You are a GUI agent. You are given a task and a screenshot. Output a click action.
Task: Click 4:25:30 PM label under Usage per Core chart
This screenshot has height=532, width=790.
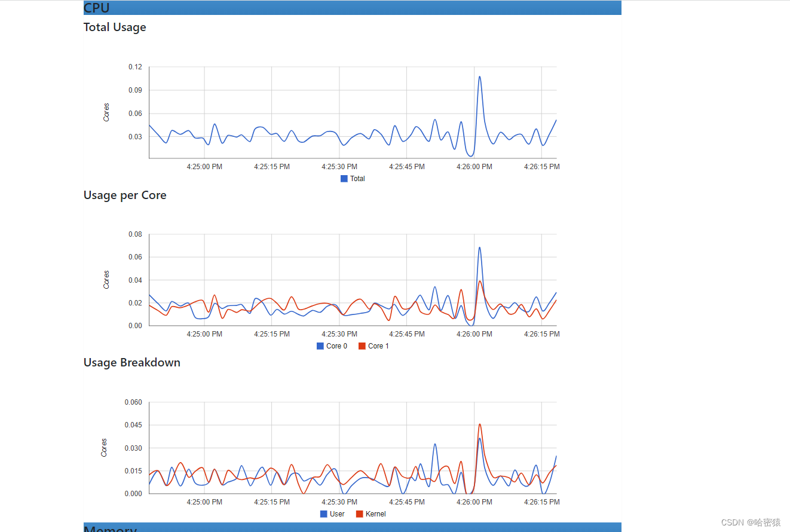coord(339,334)
